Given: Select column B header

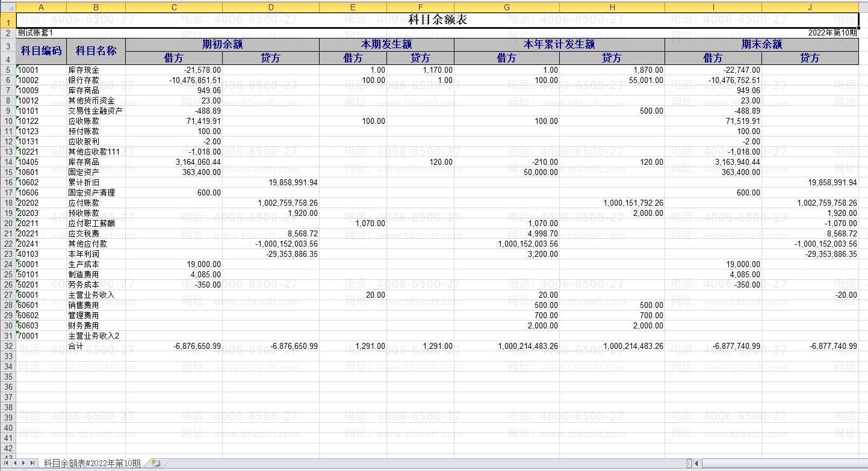Looking at the screenshot, I should click(96, 7).
